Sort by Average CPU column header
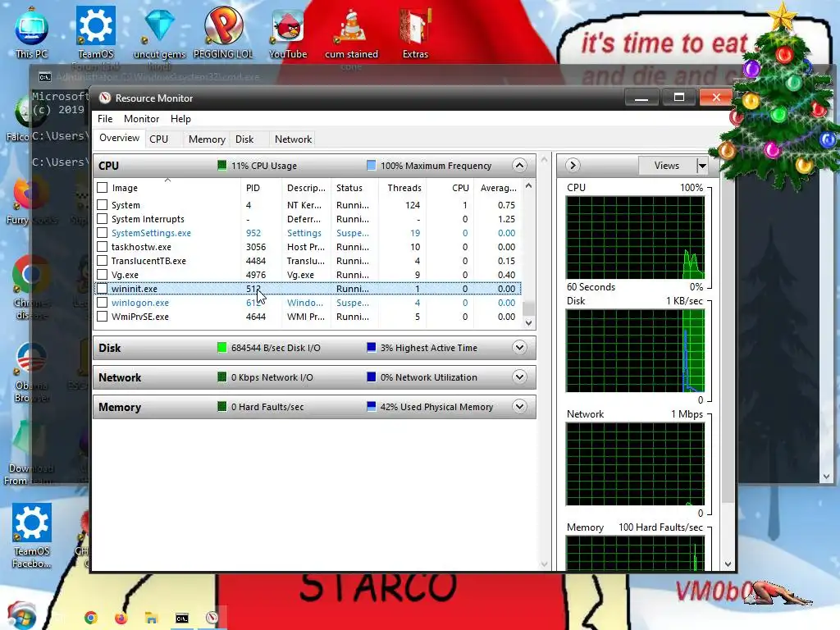This screenshot has height=630, width=840. tap(499, 188)
